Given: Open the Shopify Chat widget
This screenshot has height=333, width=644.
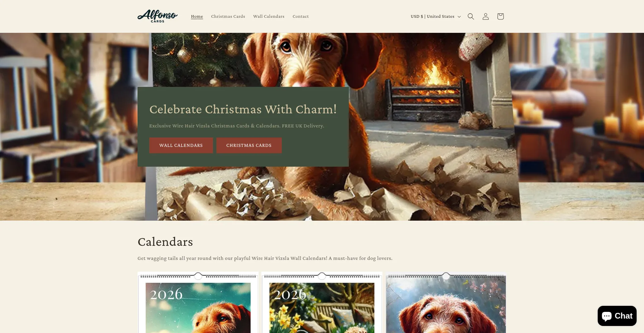Looking at the screenshot, I should tap(617, 316).
